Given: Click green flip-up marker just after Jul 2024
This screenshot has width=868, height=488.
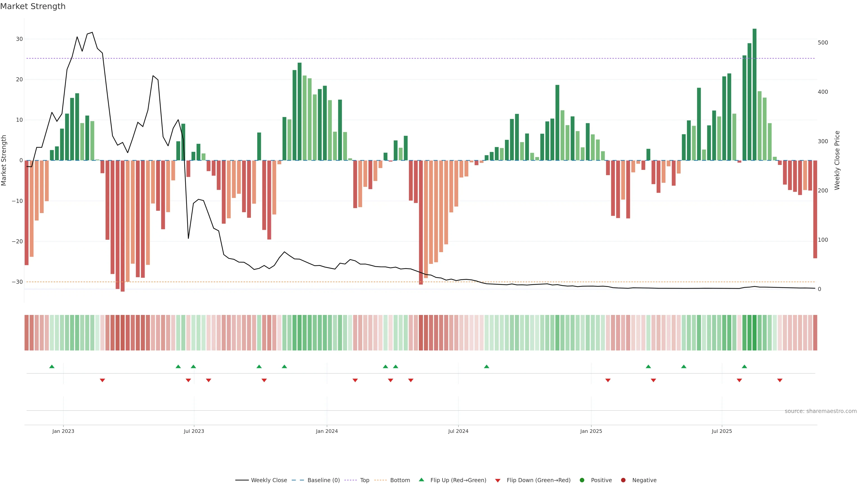Looking at the screenshot, I should click(487, 366).
